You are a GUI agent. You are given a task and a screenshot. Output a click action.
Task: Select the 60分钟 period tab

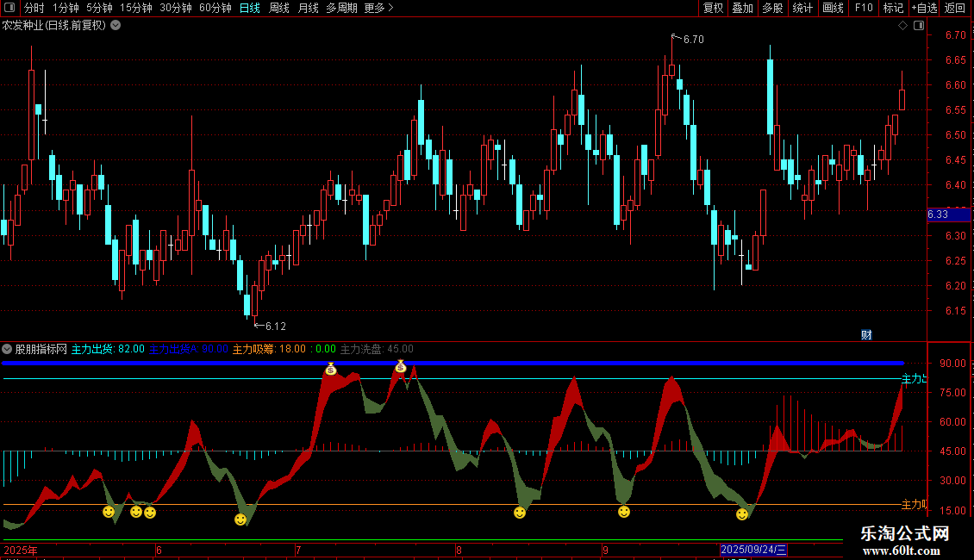point(215,8)
